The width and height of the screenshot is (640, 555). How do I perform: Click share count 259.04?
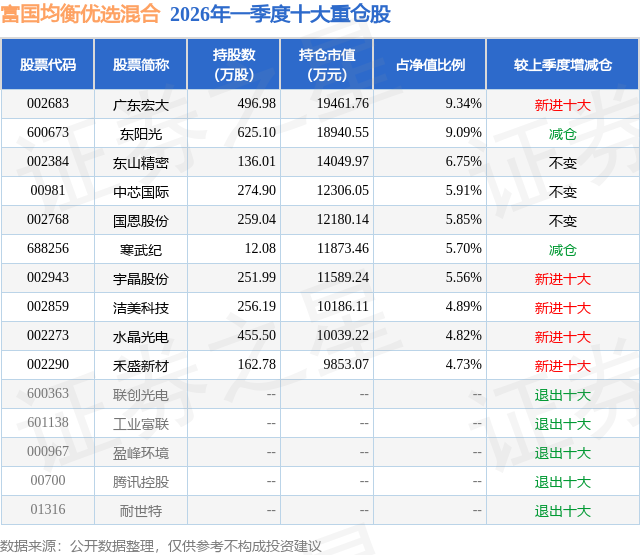pyautogui.click(x=257, y=220)
